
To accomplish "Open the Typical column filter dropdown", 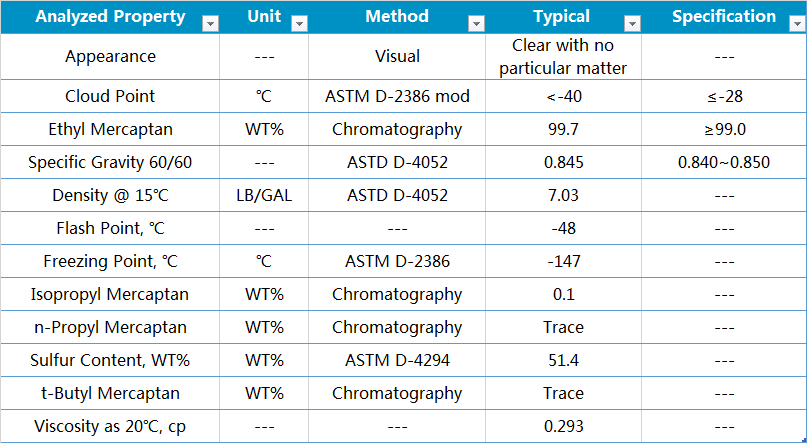I will click(630, 24).
